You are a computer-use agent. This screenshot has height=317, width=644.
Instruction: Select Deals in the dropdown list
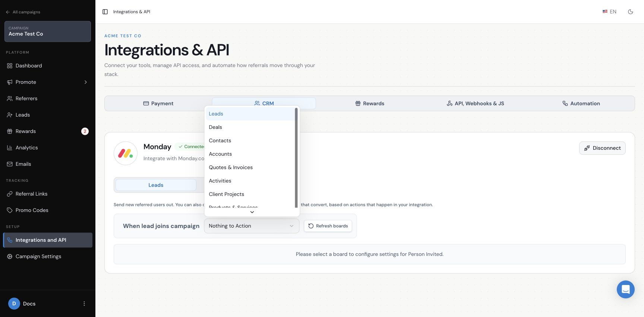click(x=250, y=127)
